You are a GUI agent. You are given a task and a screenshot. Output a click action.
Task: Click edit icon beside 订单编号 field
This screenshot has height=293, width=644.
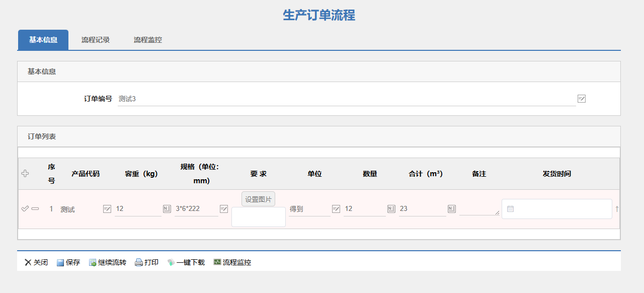click(582, 99)
